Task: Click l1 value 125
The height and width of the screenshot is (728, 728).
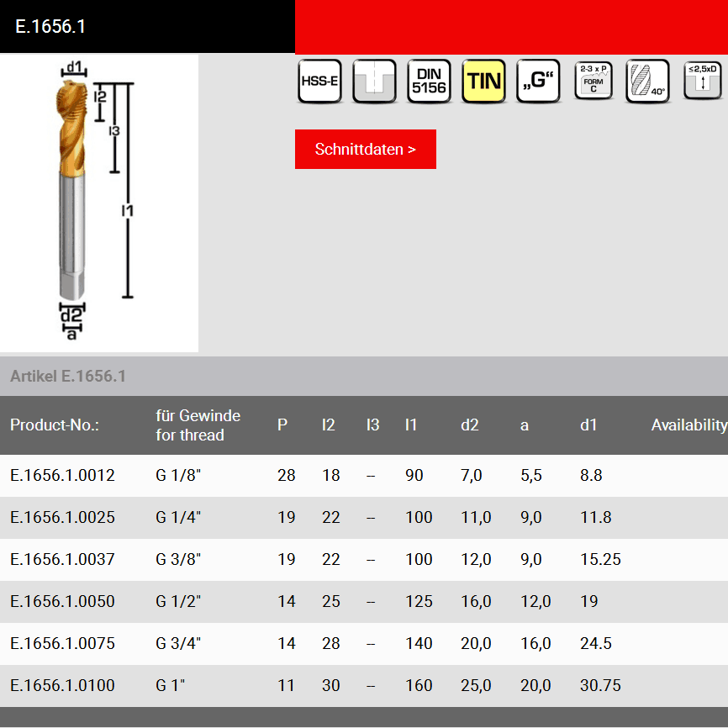Action: click(x=419, y=601)
